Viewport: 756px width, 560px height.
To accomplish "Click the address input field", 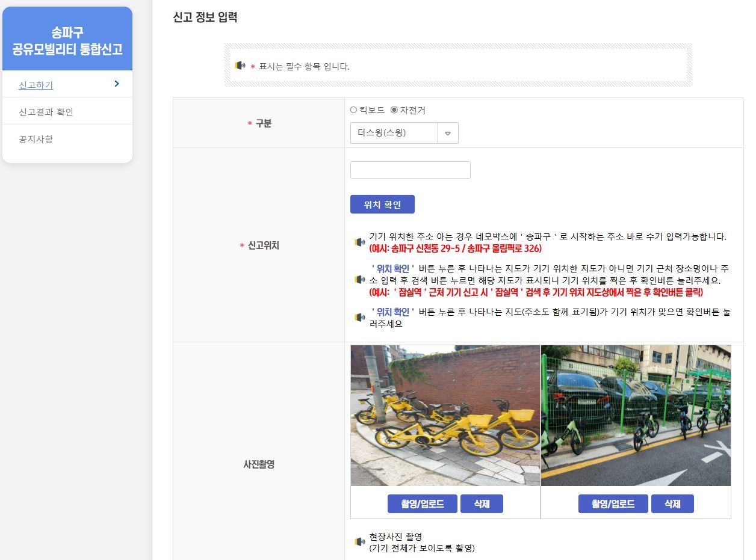I will tap(410, 170).
